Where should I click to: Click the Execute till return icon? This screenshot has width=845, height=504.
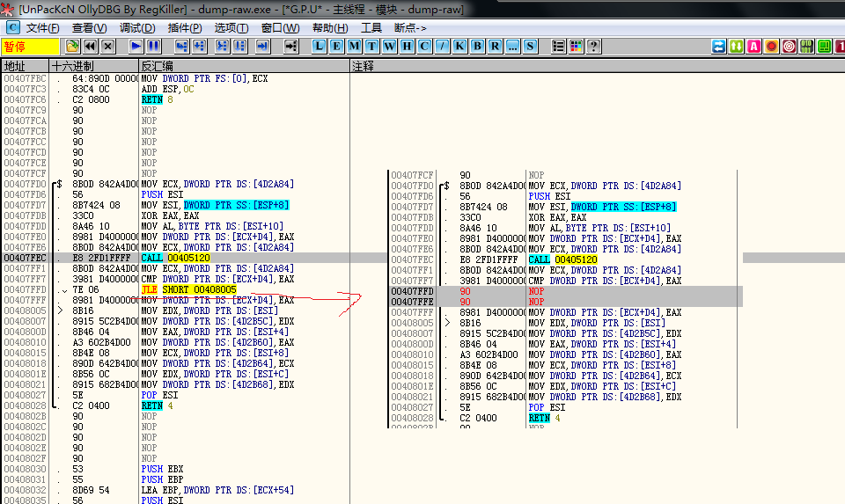(262, 47)
